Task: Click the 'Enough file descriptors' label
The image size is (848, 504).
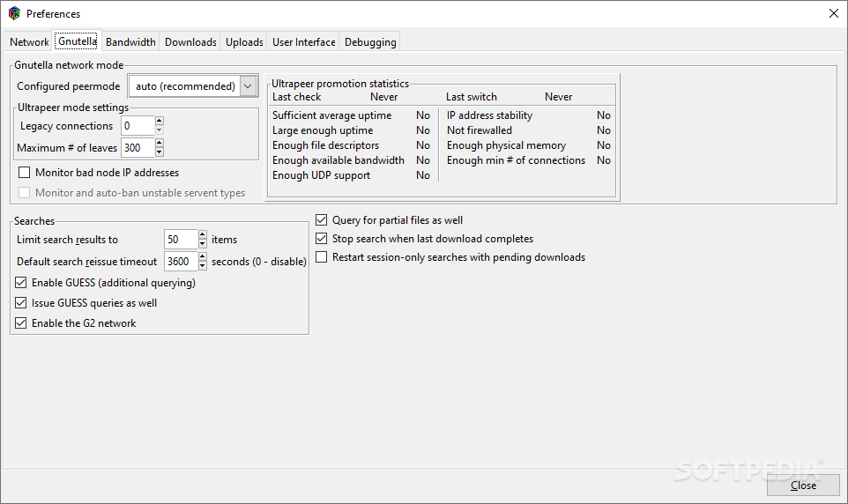Action: [325, 145]
